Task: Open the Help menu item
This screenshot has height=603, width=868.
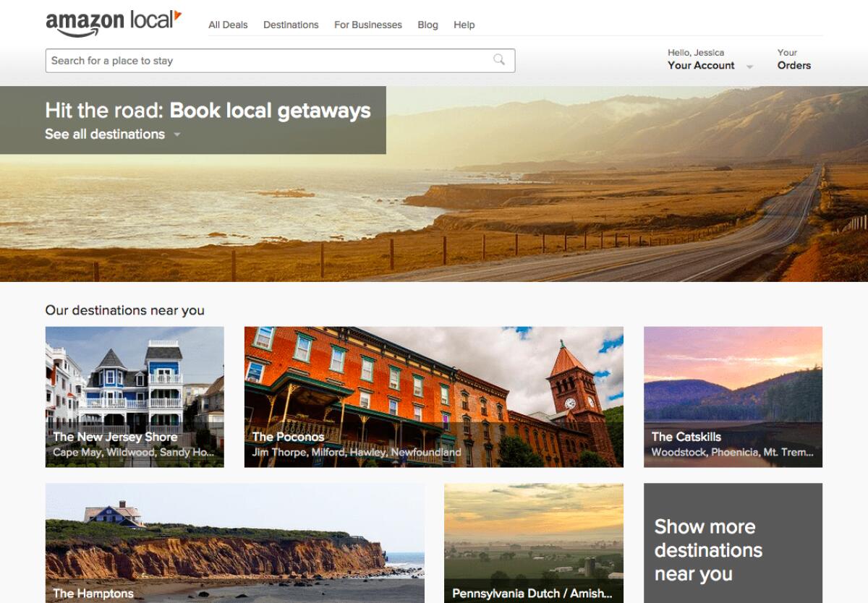Action: click(x=464, y=25)
